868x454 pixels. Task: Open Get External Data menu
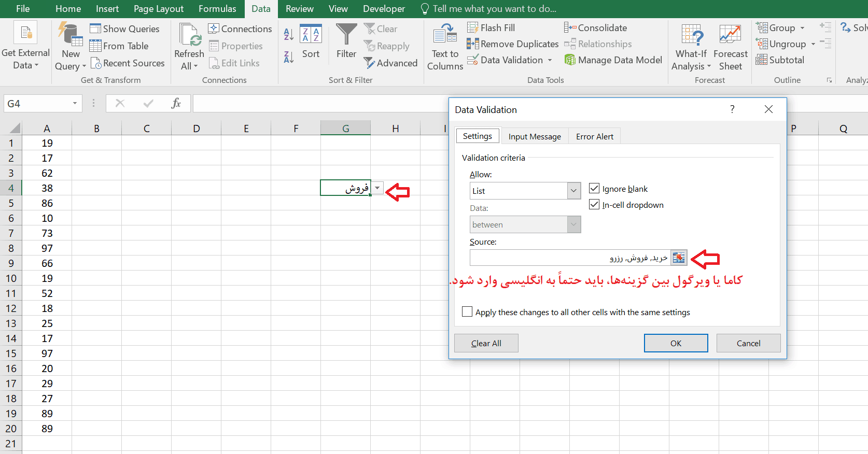(25, 46)
